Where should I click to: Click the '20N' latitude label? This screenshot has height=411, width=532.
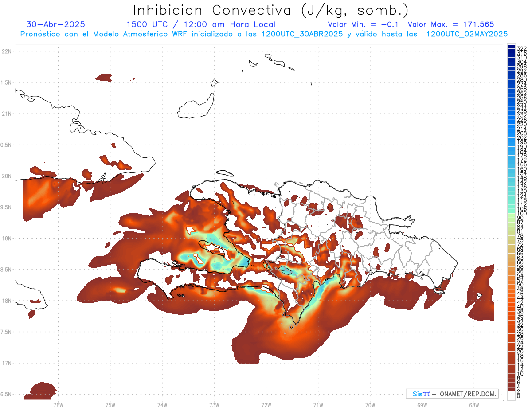coord(7,176)
